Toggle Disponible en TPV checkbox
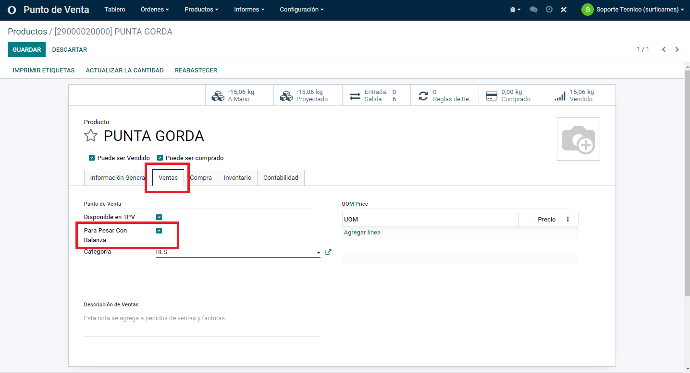Screen dimensions: 690x373 coord(159,217)
